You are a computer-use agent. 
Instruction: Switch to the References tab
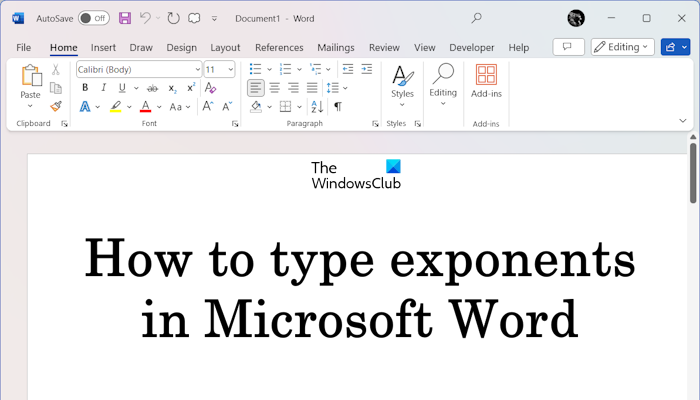point(279,47)
